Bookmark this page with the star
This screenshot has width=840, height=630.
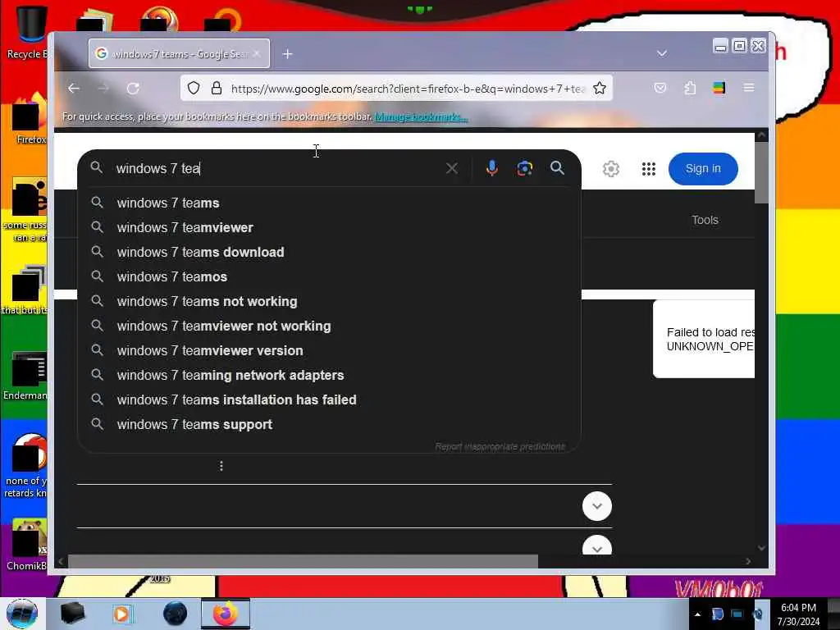click(600, 88)
